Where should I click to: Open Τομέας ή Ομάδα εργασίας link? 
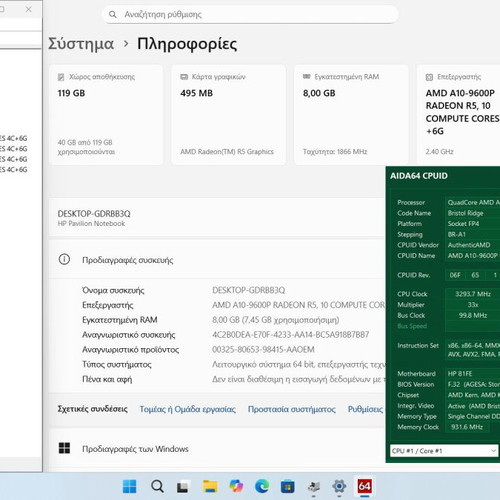pos(188,409)
